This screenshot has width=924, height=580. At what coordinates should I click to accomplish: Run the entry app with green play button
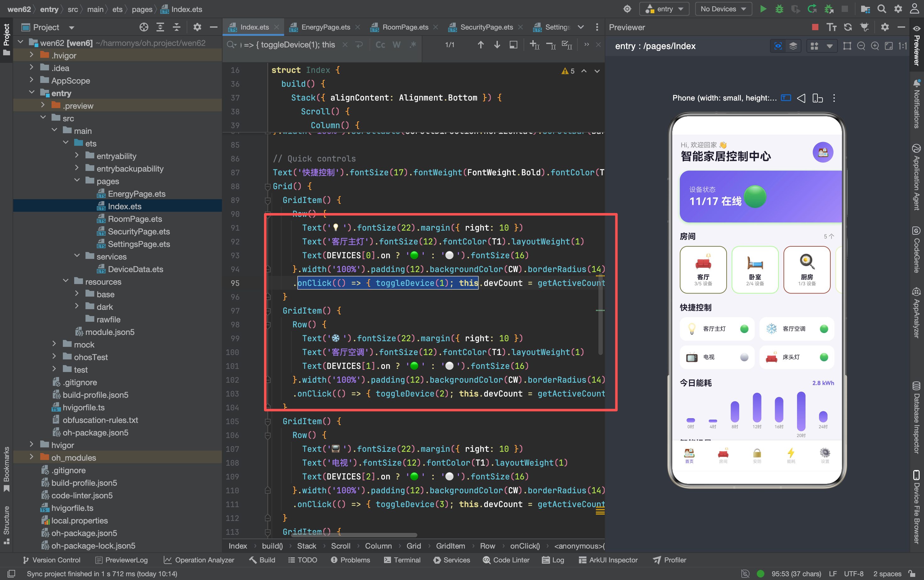coord(763,9)
